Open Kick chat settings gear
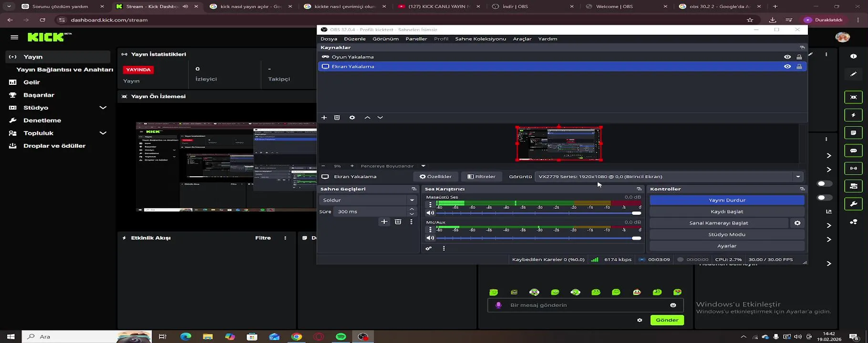This screenshot has width=868, height=343. coord(640,320)
